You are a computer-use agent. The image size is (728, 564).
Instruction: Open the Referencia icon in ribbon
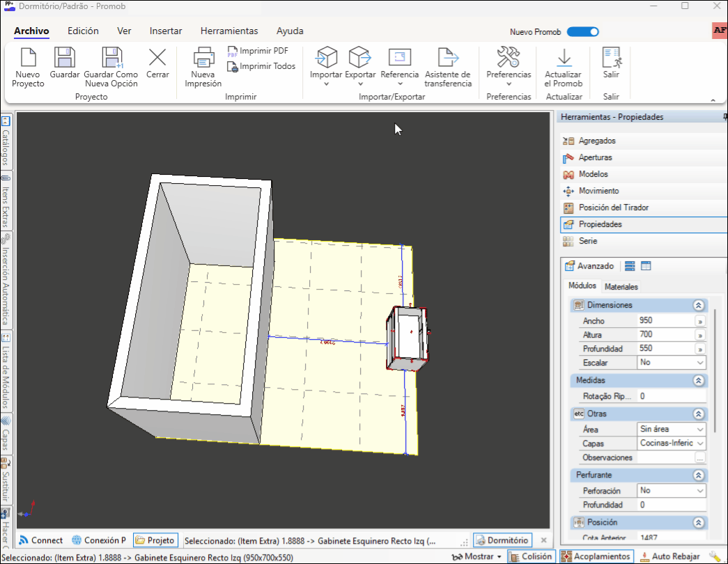pos(399,57)
